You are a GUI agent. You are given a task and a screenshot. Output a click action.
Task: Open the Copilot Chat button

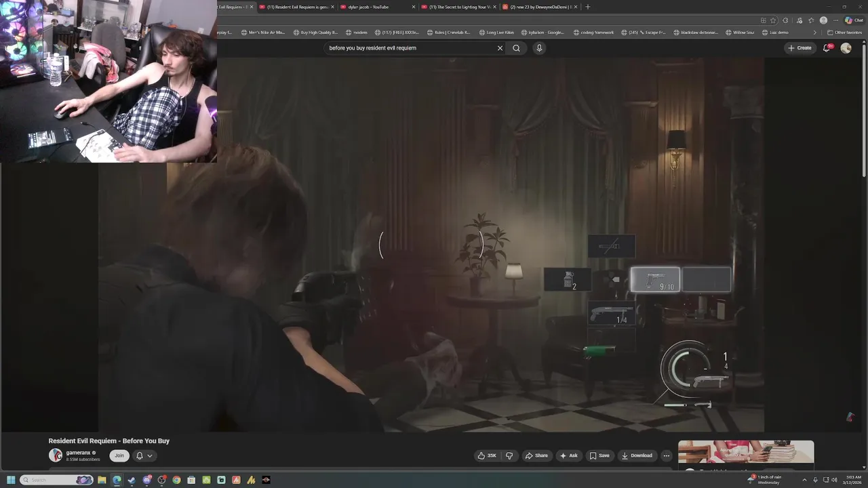coord(854,20)
